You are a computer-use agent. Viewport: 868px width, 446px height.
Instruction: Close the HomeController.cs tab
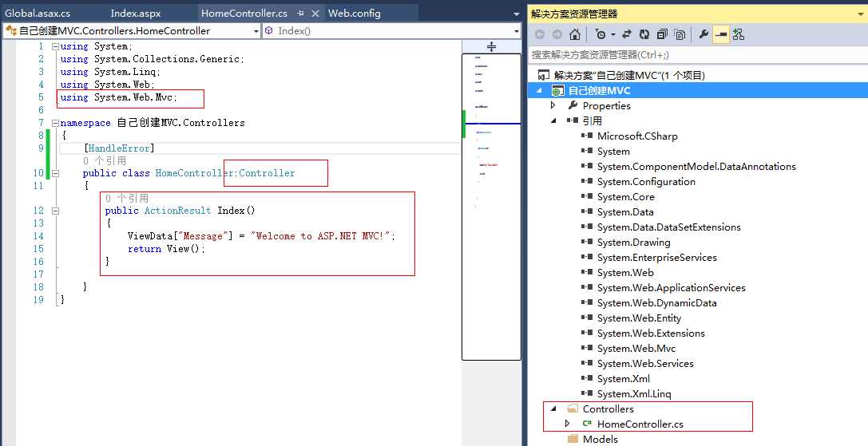(x=315, y=14)
